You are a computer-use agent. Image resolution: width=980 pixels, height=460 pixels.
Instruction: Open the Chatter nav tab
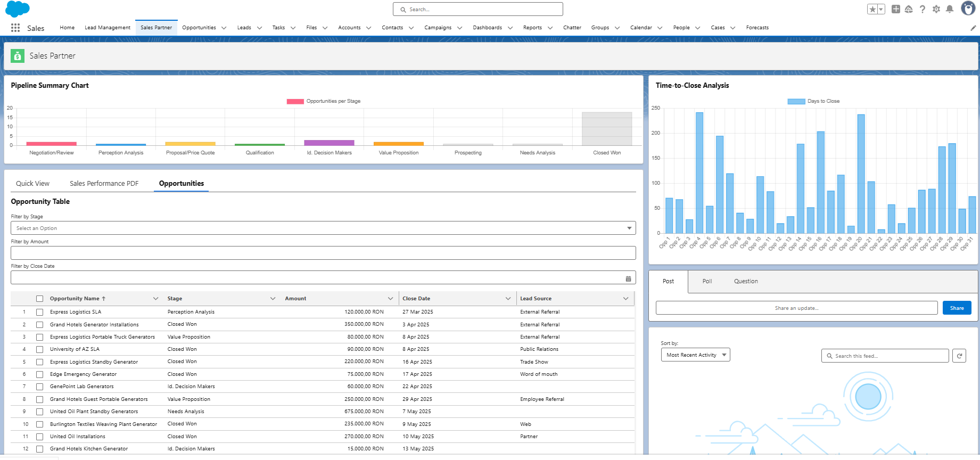(x=572, y=28)
